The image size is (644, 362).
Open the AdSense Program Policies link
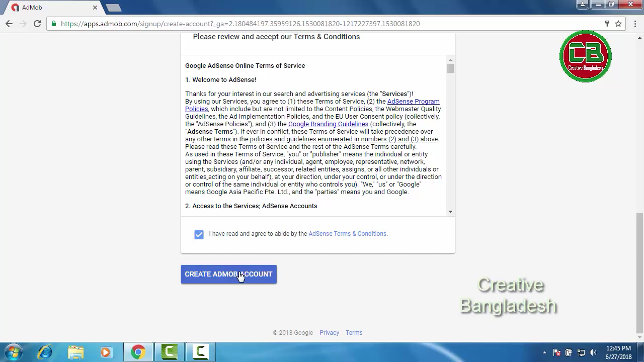click(x=312, y=105)
